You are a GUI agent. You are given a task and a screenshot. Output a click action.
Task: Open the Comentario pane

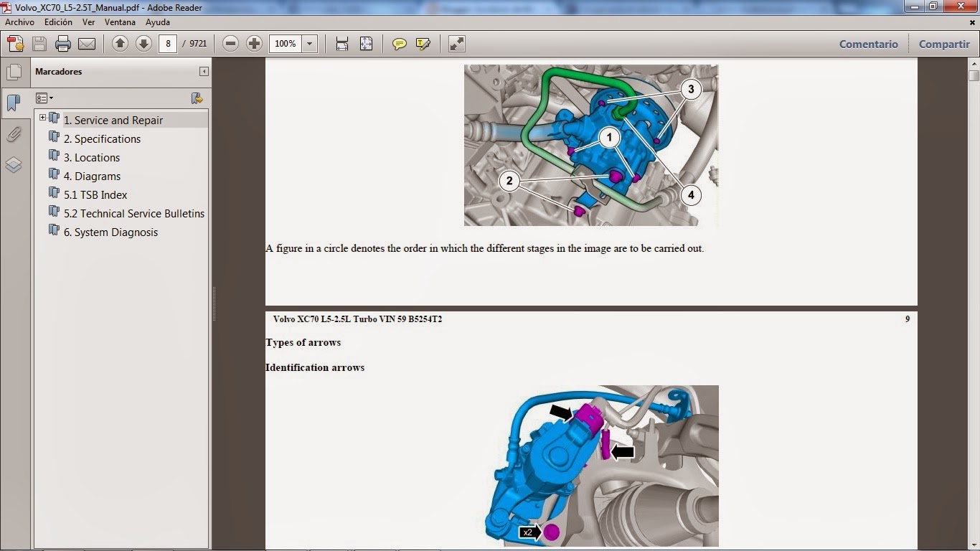click(869, 44)
